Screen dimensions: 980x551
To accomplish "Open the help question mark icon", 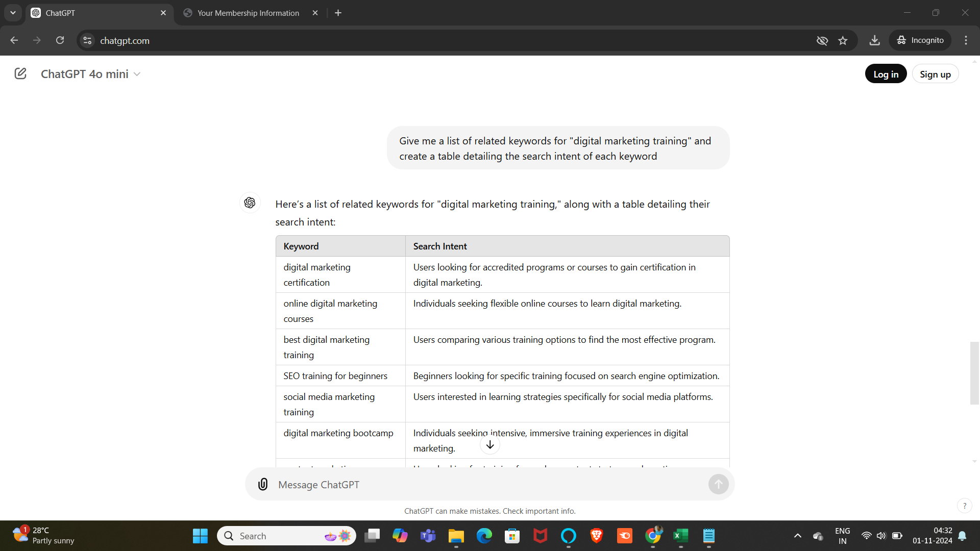I will [x=965, y=506].
